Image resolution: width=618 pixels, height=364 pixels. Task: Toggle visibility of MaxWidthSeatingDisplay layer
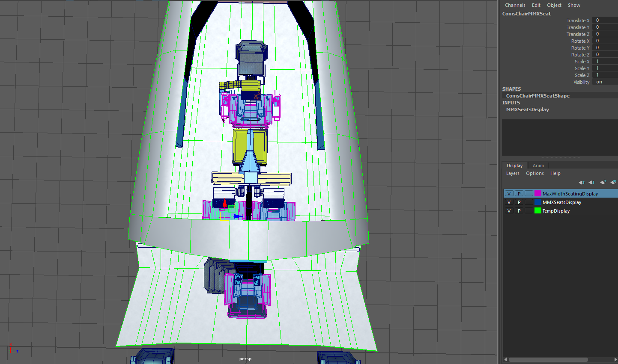[509, 194]
